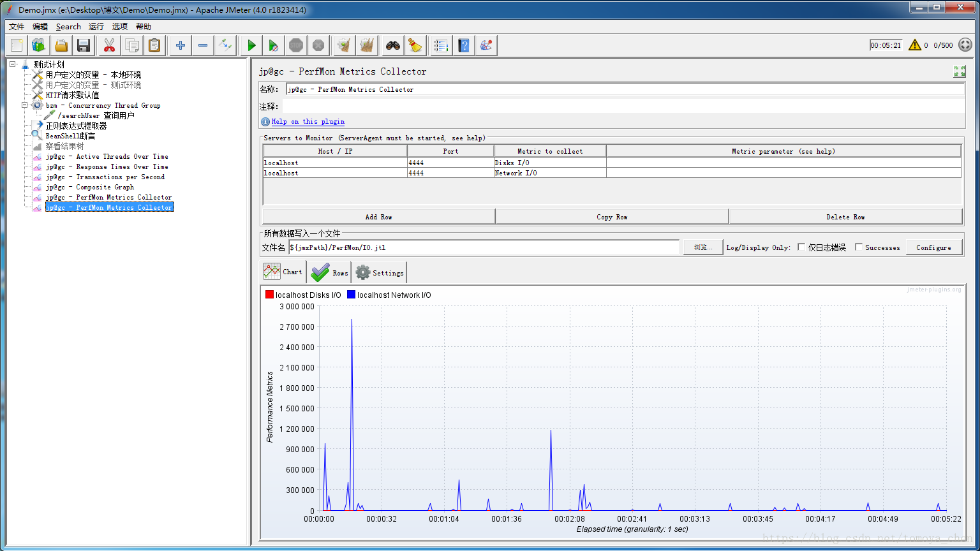The height and width of the screenshot is (551, 980).
Task: Click into the 名称 name field
Action: (625, 89)
